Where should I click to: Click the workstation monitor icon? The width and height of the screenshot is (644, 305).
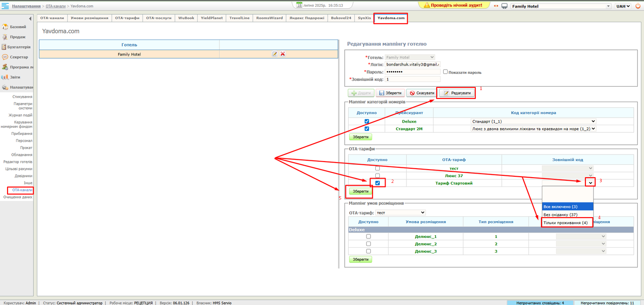click(x=505, y=6)
